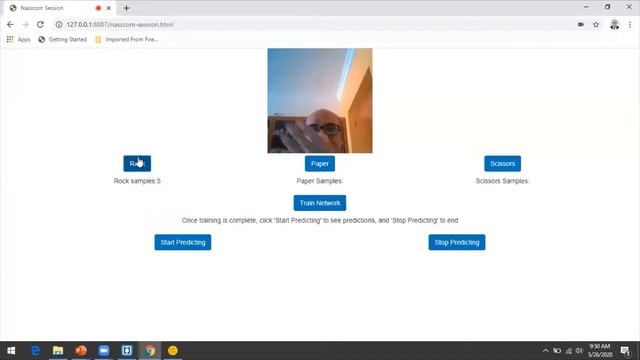Open network status in tray
The image size is (640, 360).
[568, 351]
